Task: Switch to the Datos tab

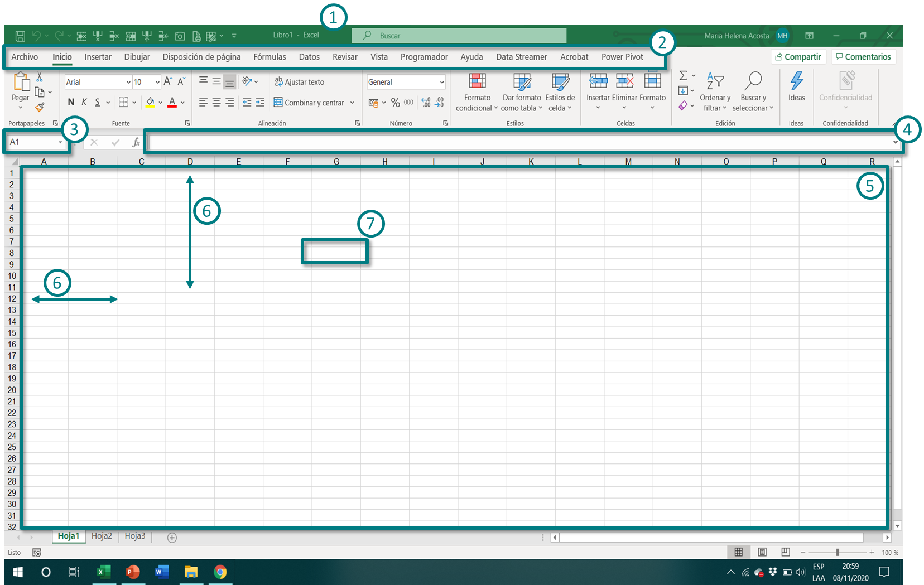Action: click(309, 57)
